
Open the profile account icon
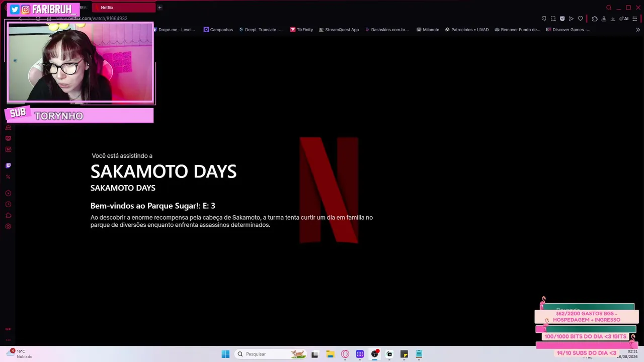pos(604,19)
